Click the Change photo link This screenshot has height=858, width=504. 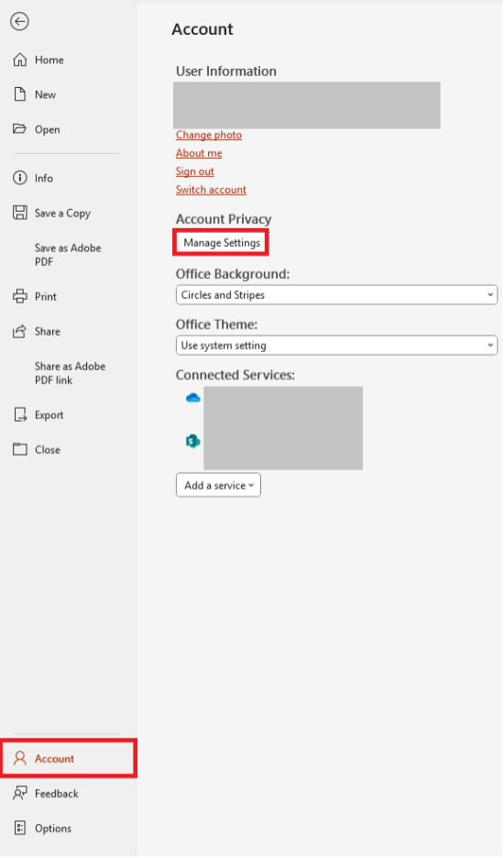coord(209,135)
